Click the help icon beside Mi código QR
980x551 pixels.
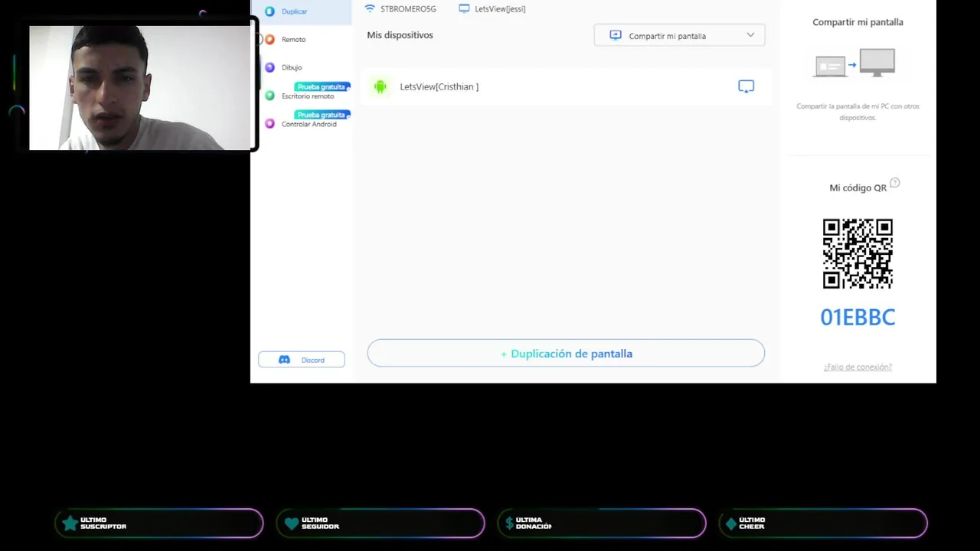pyautogui.click(x=895, y=183)
